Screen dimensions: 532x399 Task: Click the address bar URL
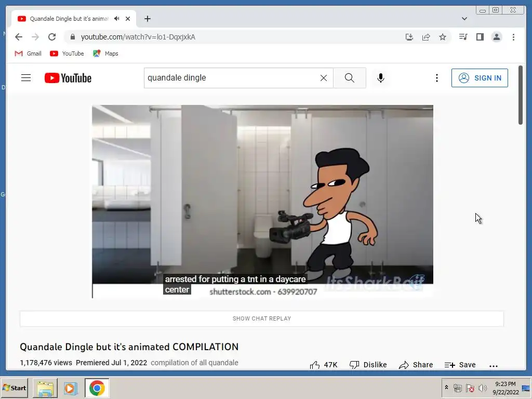(x=138, y=37)
